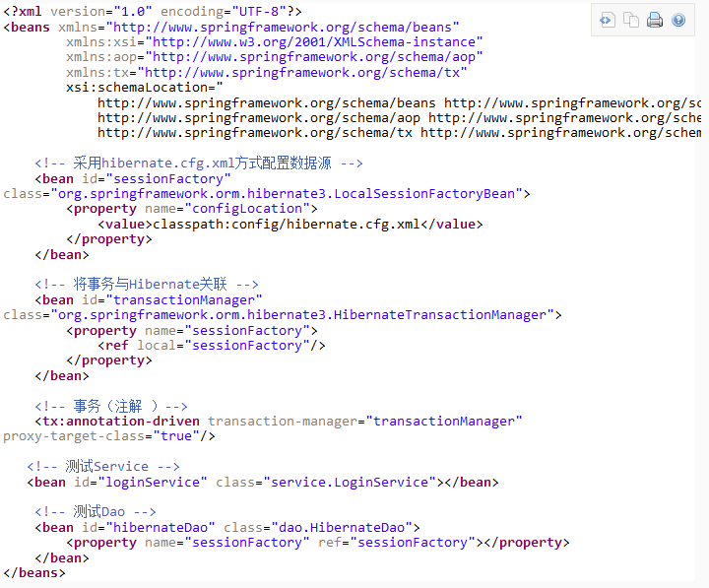The image size is (709, 588).
Task: Click the XMLSchema-instance URL value
Action: pos(314,42)
